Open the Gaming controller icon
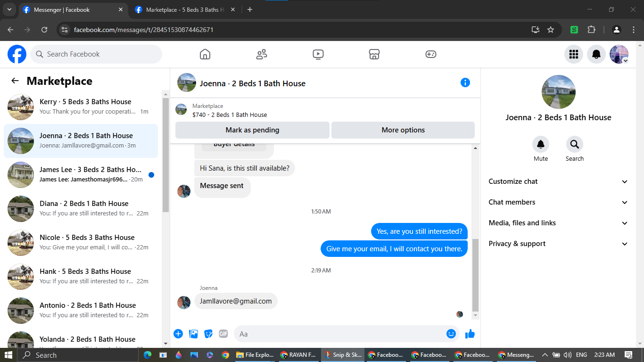 431,54
